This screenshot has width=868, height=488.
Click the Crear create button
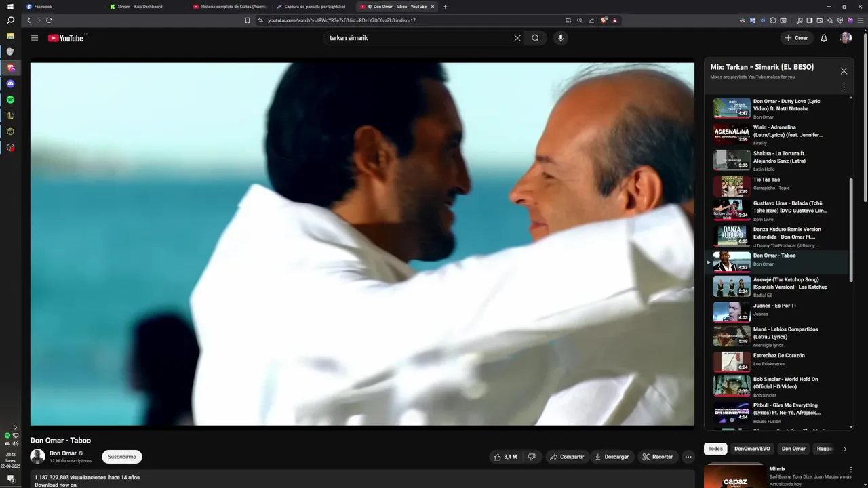(x=796, y=38)
